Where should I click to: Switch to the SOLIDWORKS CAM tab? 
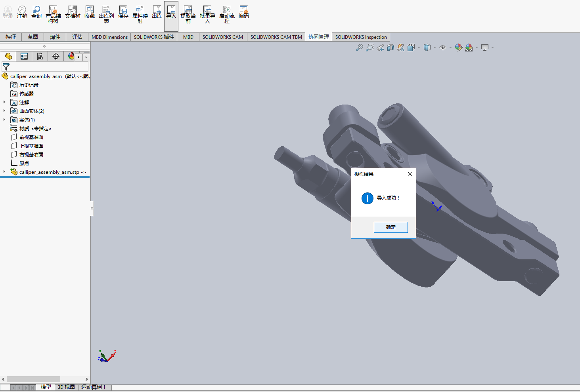222,37
